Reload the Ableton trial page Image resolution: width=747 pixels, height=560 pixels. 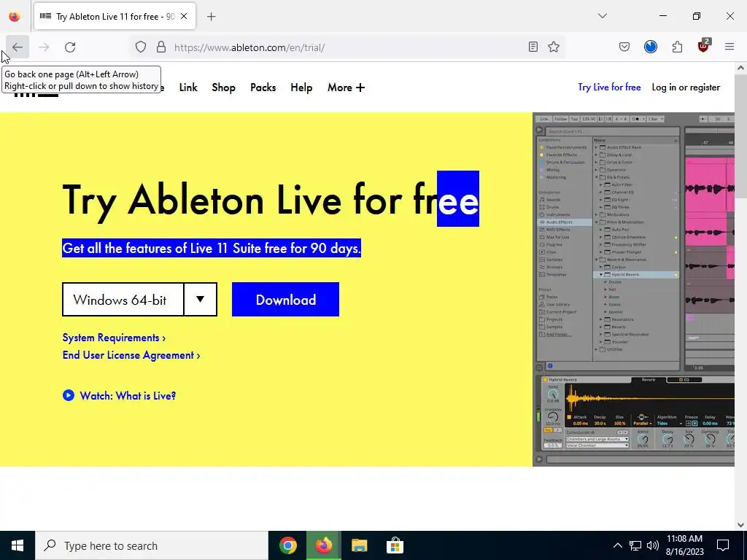tap(70, 47)
